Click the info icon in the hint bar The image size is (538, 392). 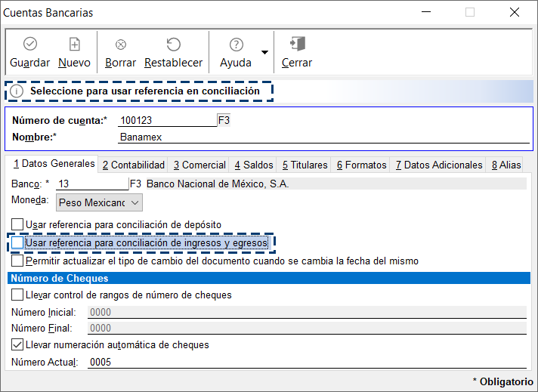click(17, 91)
